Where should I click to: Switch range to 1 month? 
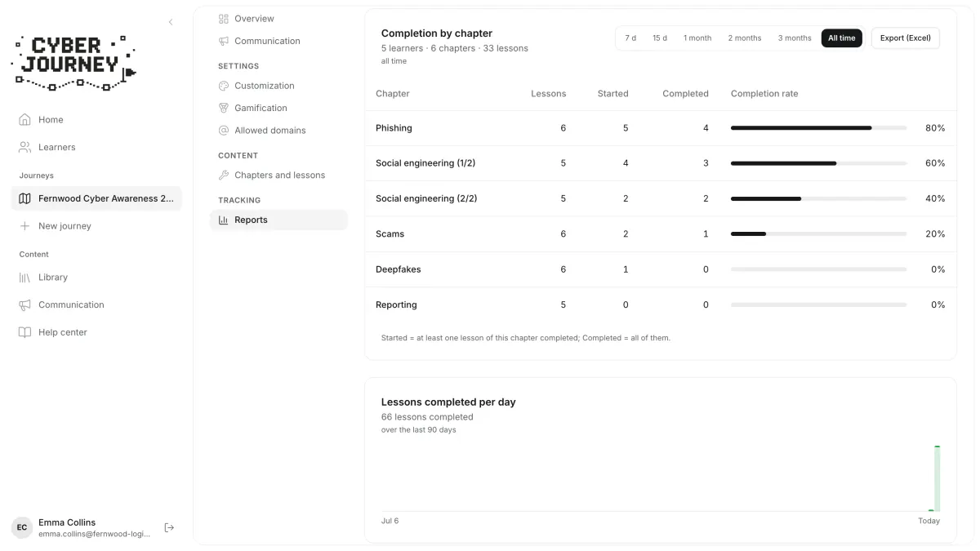coord(697,38)
